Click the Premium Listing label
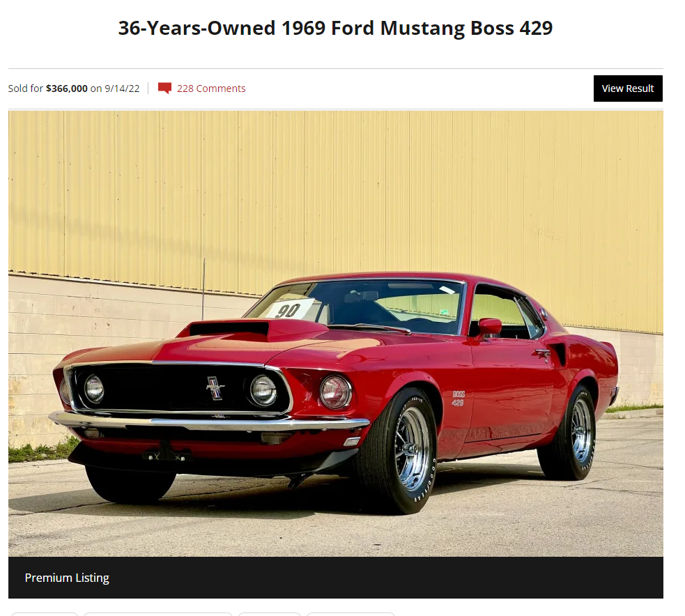Image resolution: width=685 pixels, height=616 pixels. tap(67, 578)
